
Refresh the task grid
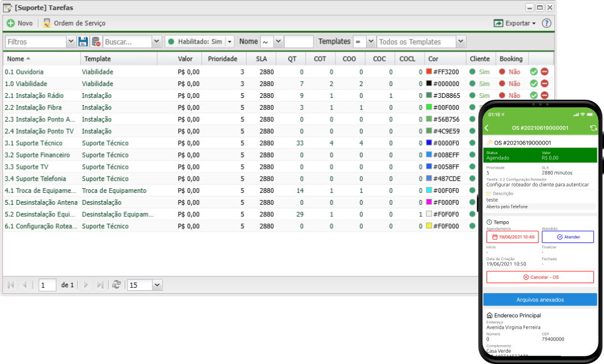[116, 285]
